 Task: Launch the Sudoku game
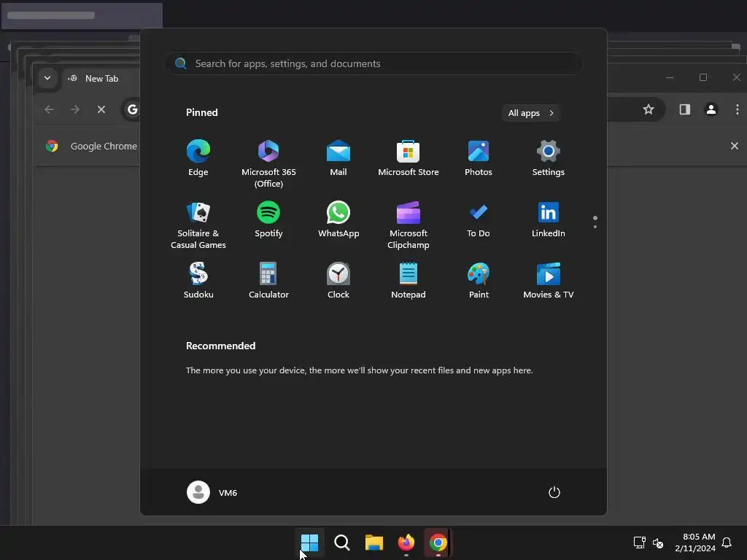(x=198, y=281)
